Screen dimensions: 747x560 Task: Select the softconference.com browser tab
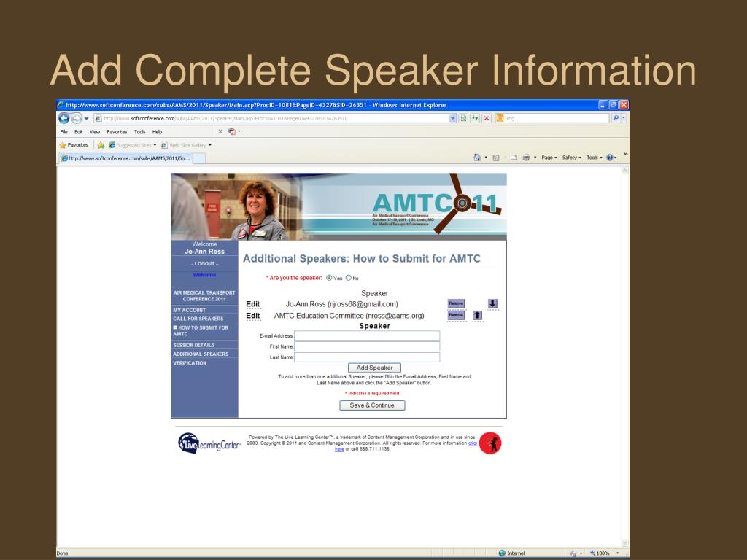tap(126, 158)
